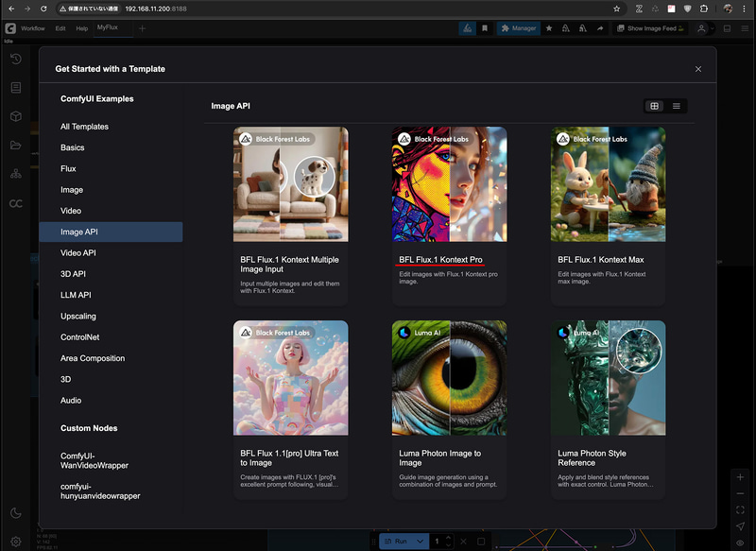
Task: Click fit view canvas icon
Action: click(x=740, y=510)
